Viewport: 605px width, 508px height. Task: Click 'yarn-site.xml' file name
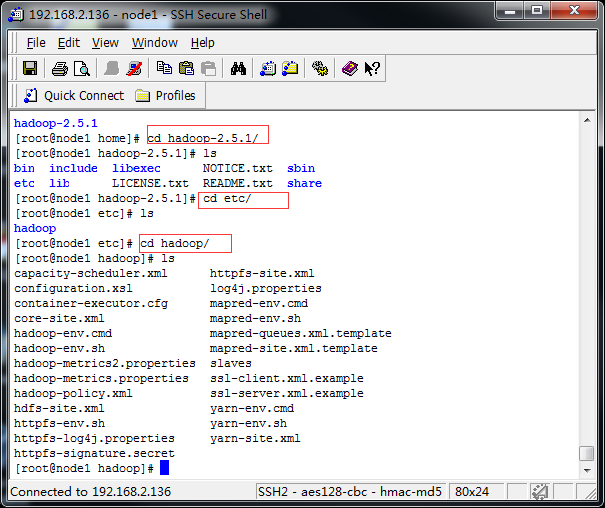[x=255, y=438]
